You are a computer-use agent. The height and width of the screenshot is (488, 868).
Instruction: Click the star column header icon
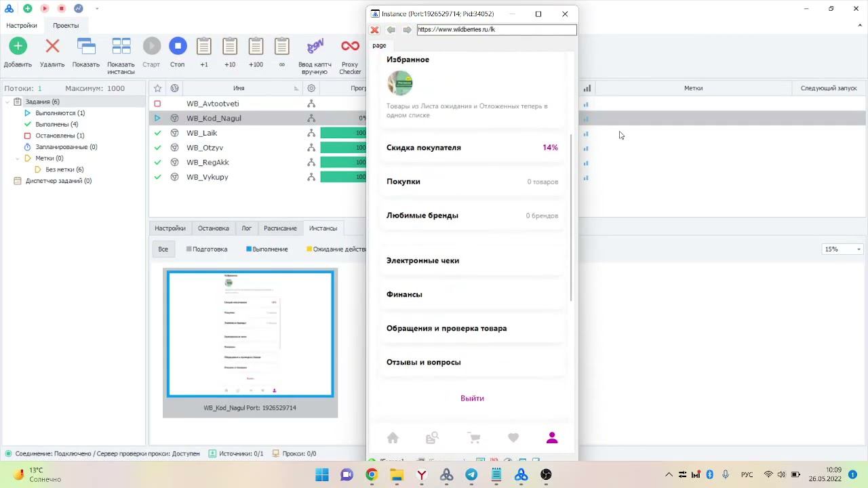point(157,88)
